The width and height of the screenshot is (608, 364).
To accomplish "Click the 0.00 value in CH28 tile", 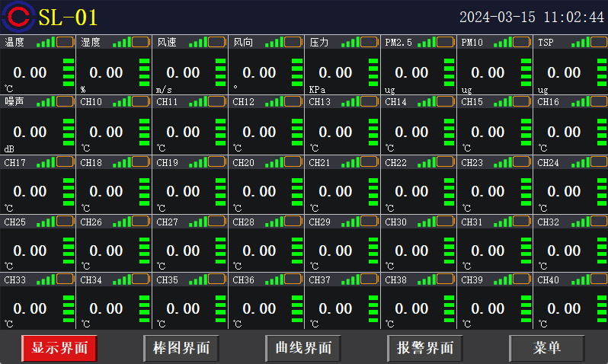I will (x=258, y=251).
